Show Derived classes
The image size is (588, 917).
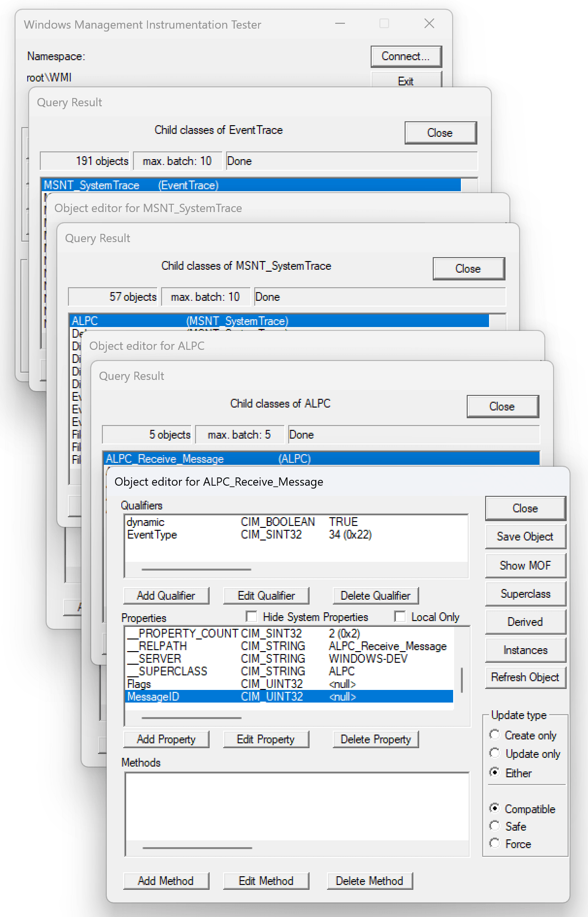(x=525, y=622)
